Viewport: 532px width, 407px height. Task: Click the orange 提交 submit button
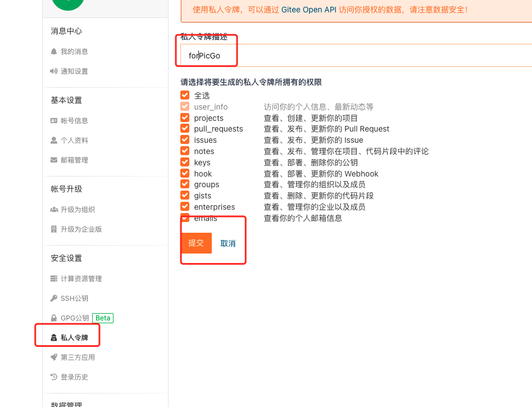pos(197,243)
